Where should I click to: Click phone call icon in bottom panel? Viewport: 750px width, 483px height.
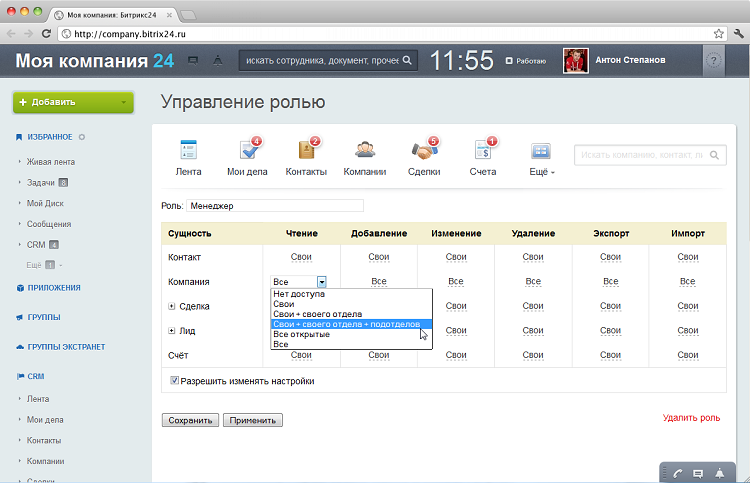click(x=678, y=473)
